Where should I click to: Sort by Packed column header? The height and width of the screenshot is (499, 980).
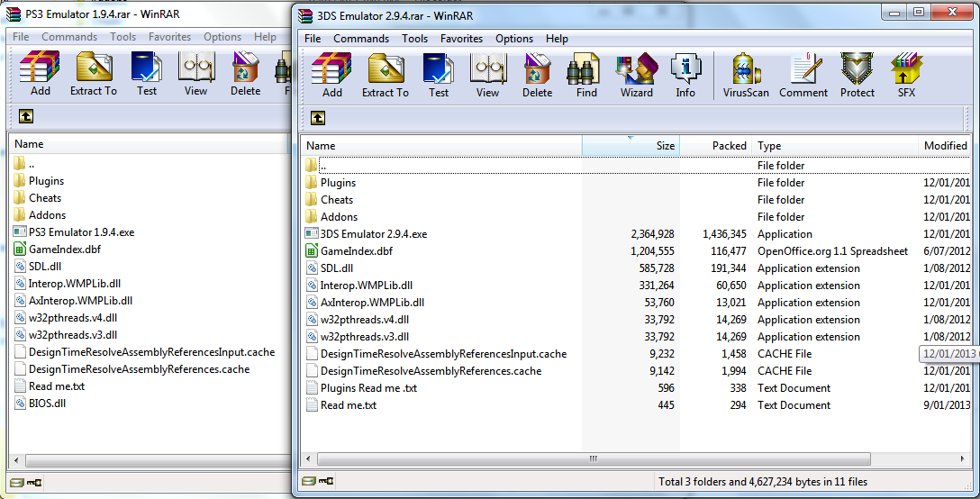(715, 146)
